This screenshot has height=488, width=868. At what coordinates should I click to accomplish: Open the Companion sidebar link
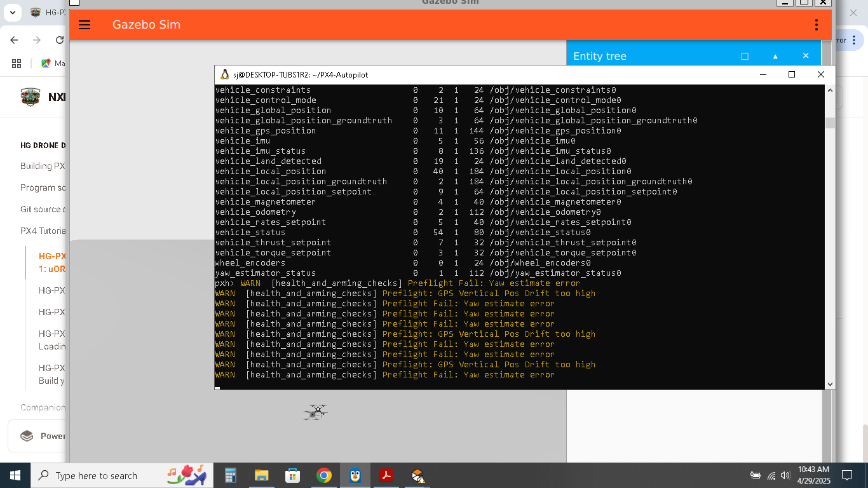tap(43, 407)
